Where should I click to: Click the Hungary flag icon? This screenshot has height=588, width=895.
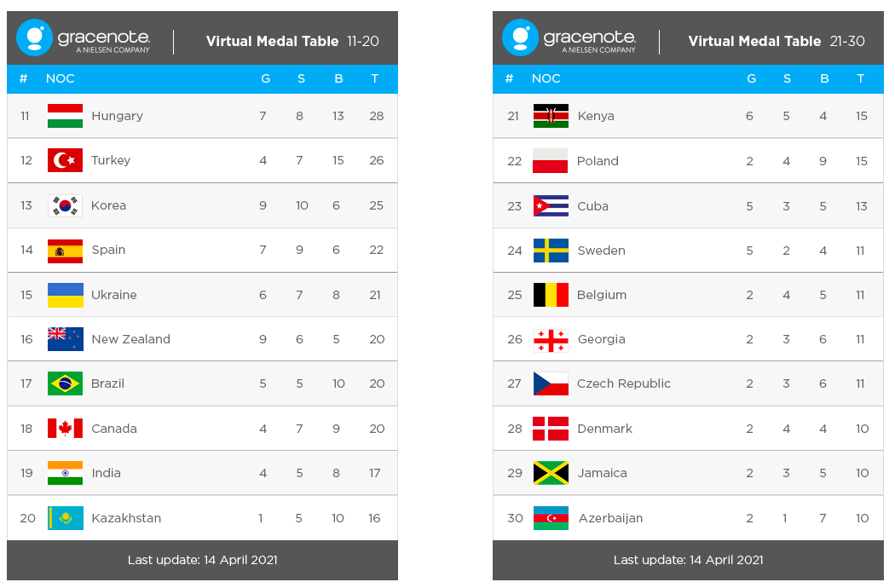coord(65,116)
